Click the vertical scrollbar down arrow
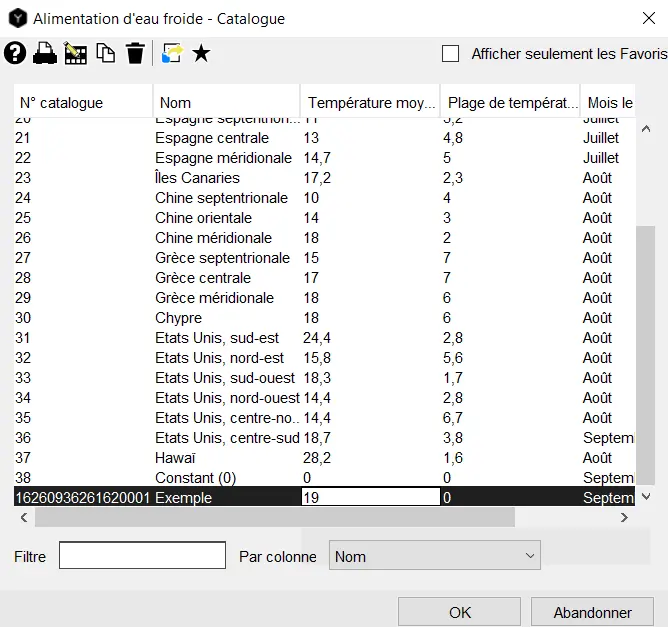Screen dimensions: 668x627 pos(645,496)
